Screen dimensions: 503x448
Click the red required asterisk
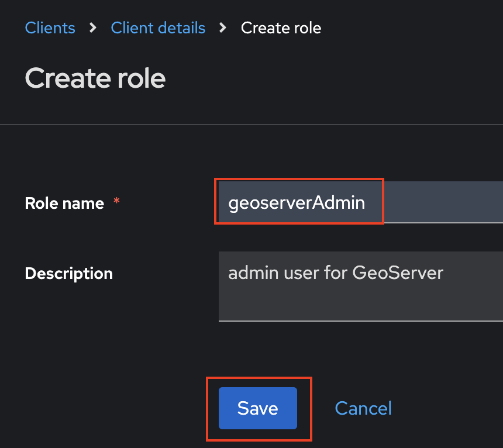pos(116,202)
